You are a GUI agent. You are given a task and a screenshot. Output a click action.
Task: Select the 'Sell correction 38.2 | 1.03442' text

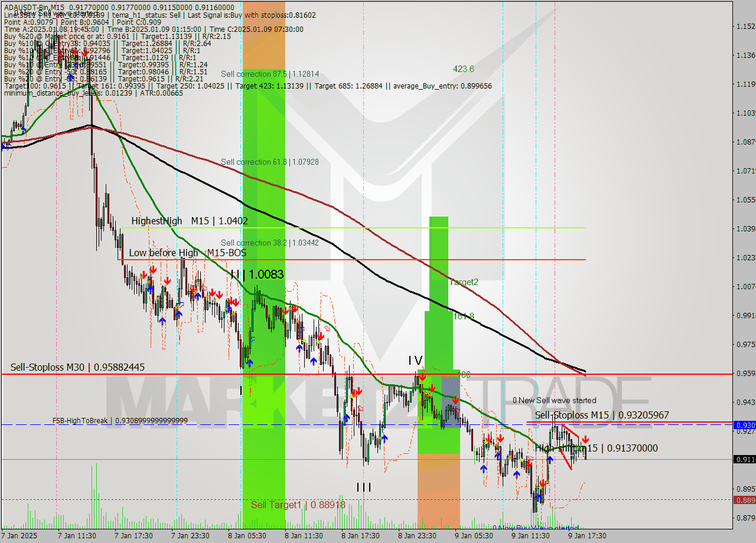point(270,243)
